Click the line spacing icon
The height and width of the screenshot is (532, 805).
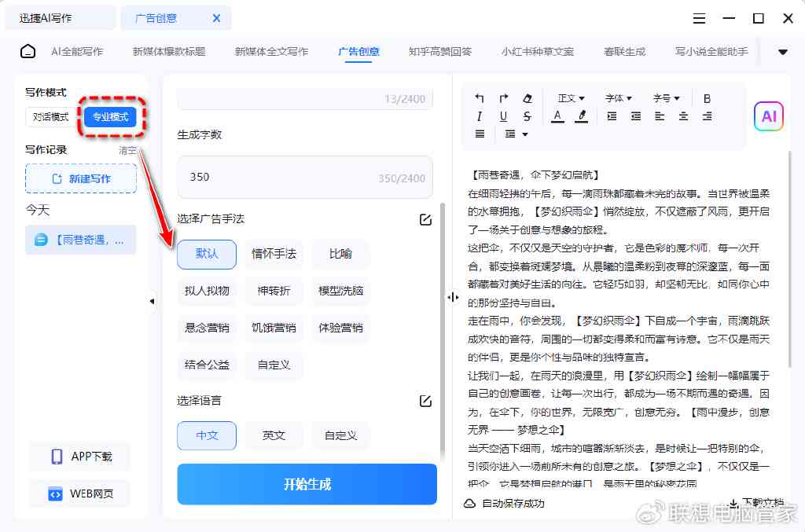(509, 134)
